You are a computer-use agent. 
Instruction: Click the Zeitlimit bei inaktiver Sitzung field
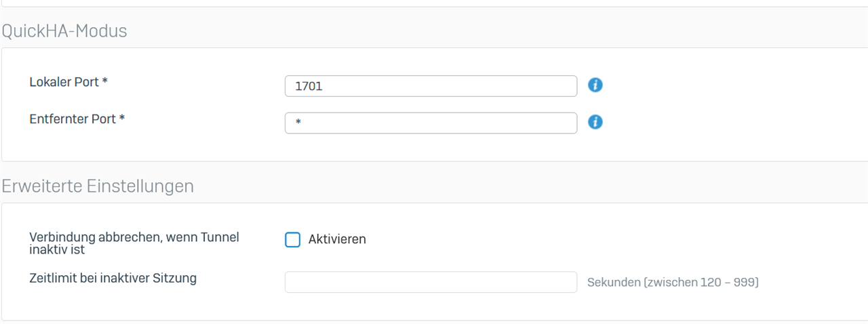click(x=431, y=282)
